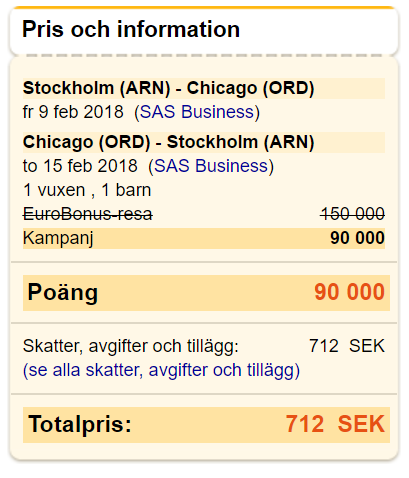Screen dimensions: 409x478
Task: Click the Totalpris label
Action: click(x=80, y=424)
